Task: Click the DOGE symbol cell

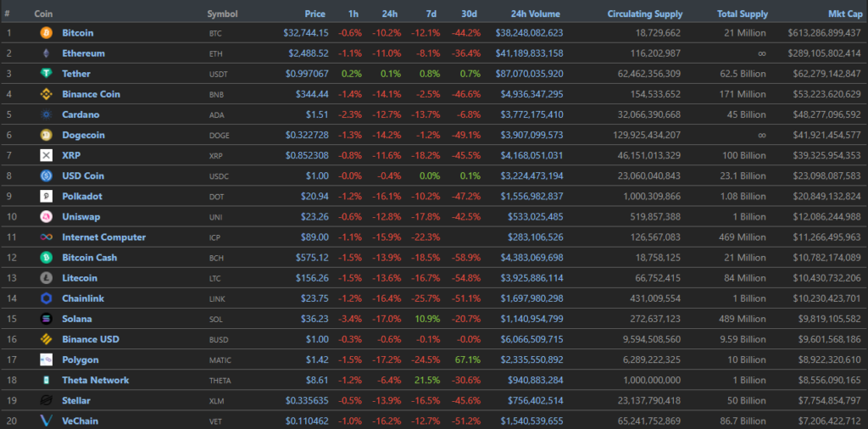Action: tap(220, 136)
